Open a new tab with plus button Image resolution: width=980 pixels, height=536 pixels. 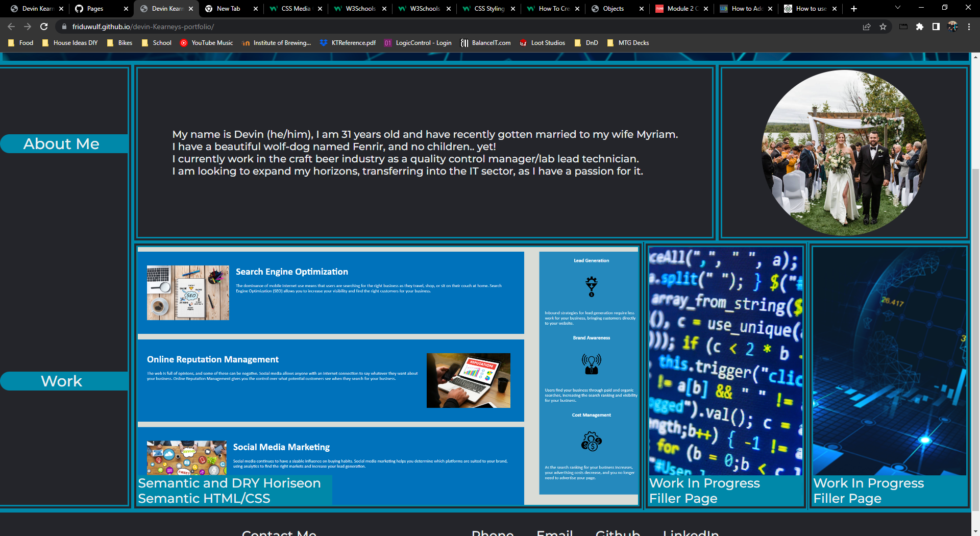tap(854, 9)
